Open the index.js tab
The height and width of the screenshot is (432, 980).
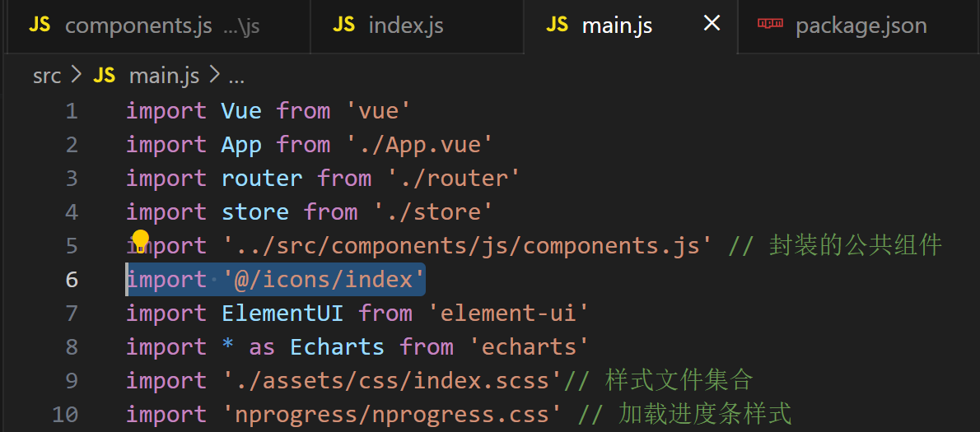(x=405, y=26)
